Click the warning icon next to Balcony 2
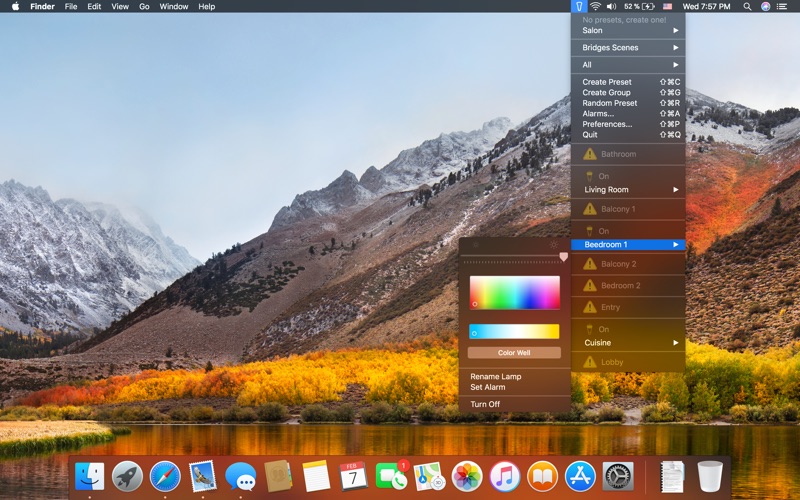This screenshot has height=500, width=800. (590, 264)
